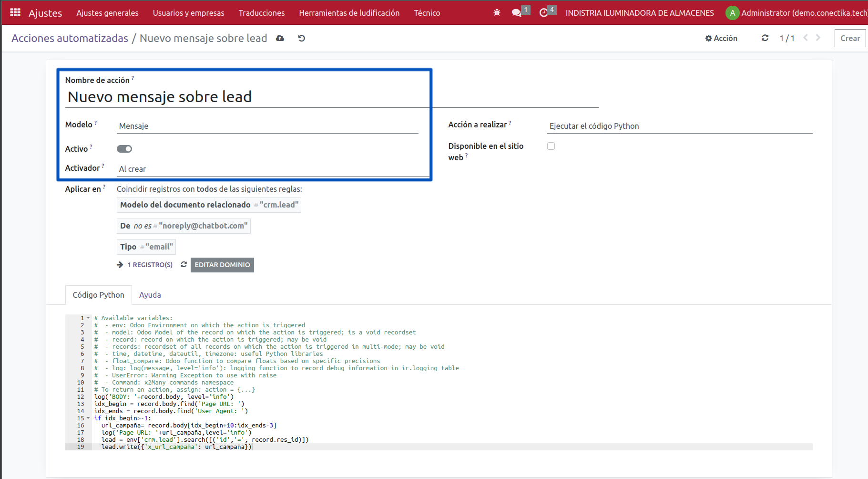Go to previous record arrow
The height and width of the screenshot is (479, 868).
(806, 38)
